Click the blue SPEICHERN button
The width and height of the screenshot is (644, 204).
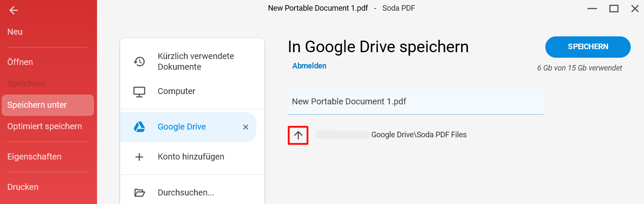pyautogui.click(x=588, y=47)
